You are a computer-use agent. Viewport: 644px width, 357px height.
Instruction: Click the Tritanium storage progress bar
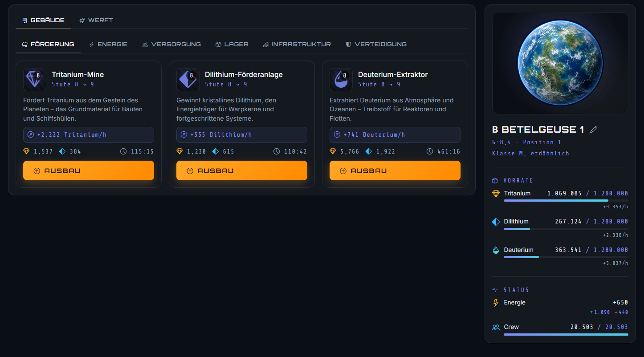pos(566,201)
